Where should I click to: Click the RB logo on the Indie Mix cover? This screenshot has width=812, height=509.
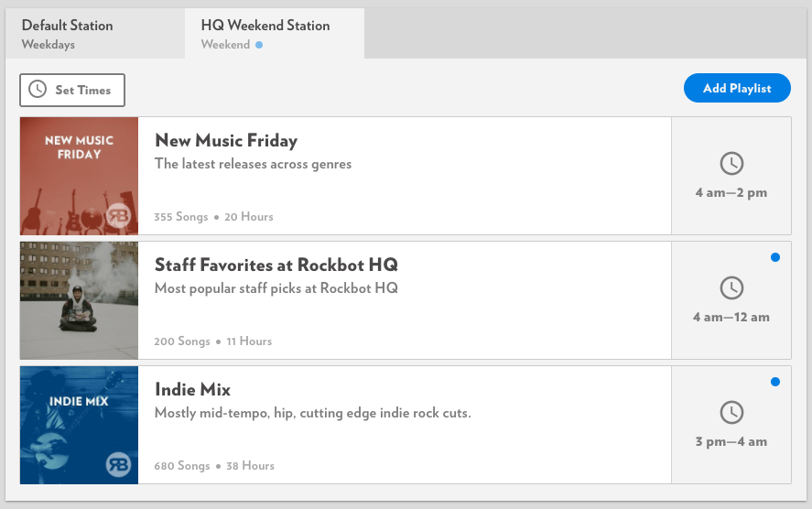coord(118,464)
